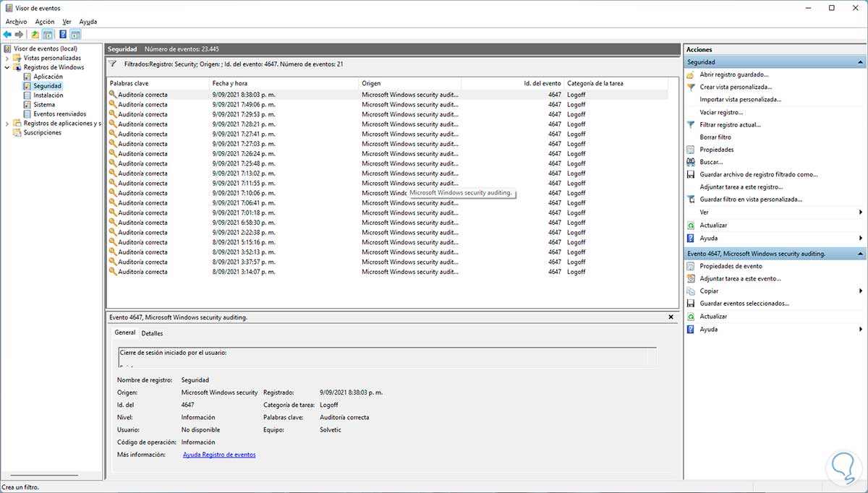Select the event dated 8/09/2021 5:15:16 p. m.

click(387, 242)
